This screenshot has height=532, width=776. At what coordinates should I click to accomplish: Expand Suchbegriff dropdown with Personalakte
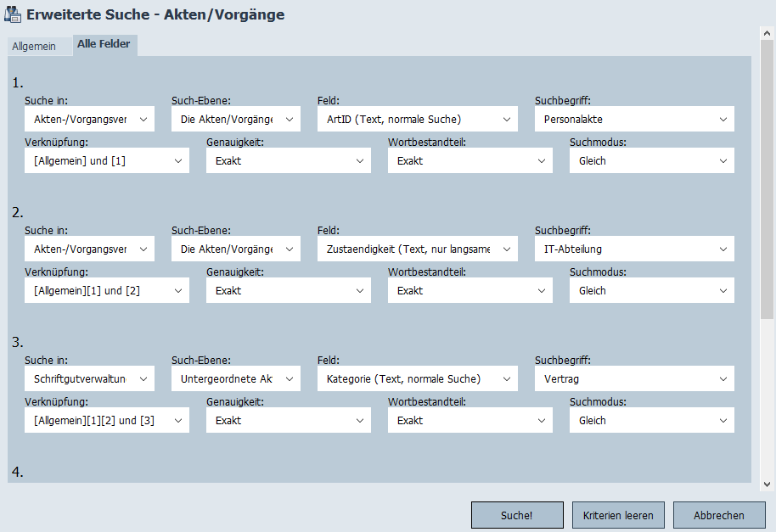634,120
